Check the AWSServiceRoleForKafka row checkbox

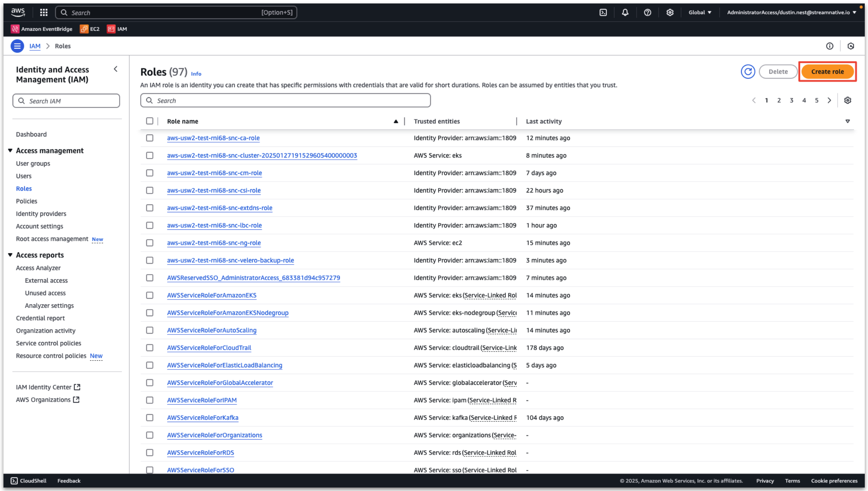[149, 417]
